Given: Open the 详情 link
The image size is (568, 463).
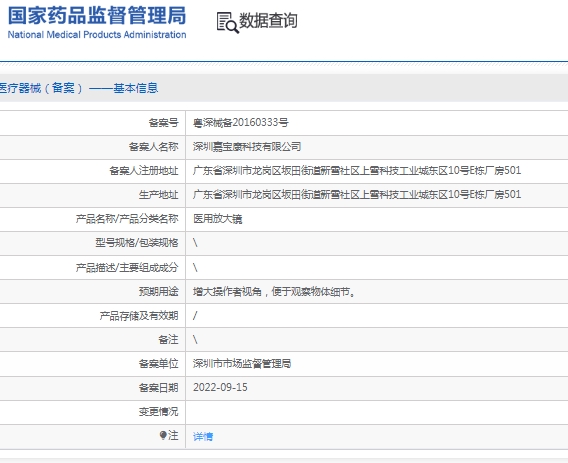Looking at the screenshot, I should point(203,437).
